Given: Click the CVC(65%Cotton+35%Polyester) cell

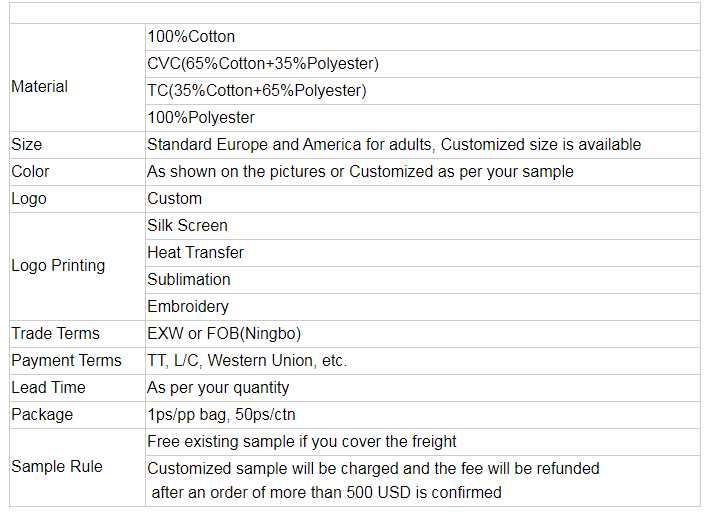Looking at the screenshot, I should (x=262, y=64).
